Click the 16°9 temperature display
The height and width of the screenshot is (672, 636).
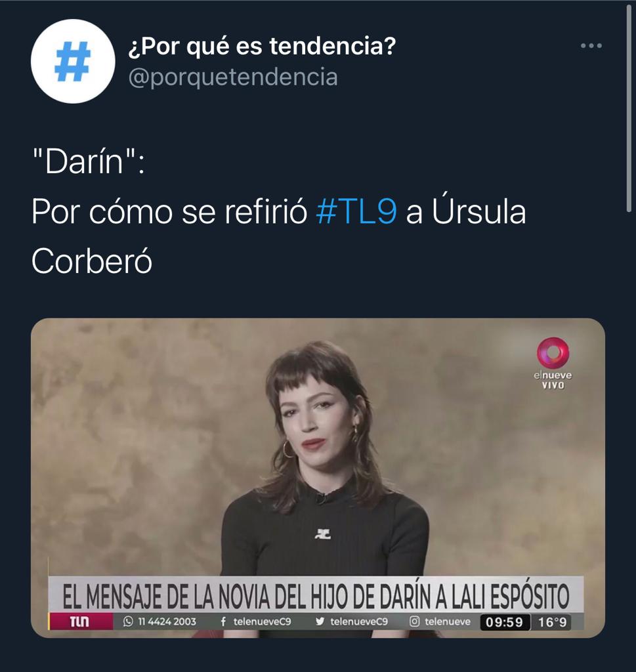pos(552,622)
